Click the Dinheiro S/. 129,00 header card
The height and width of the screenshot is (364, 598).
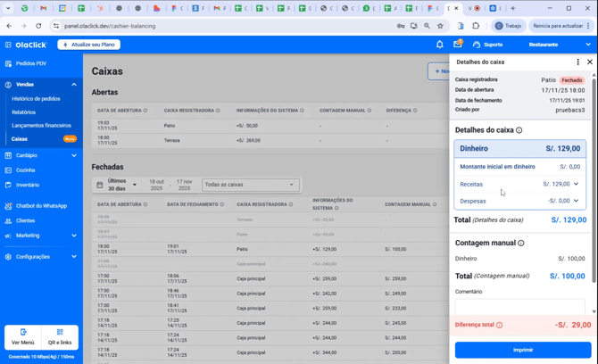point(519,149)
